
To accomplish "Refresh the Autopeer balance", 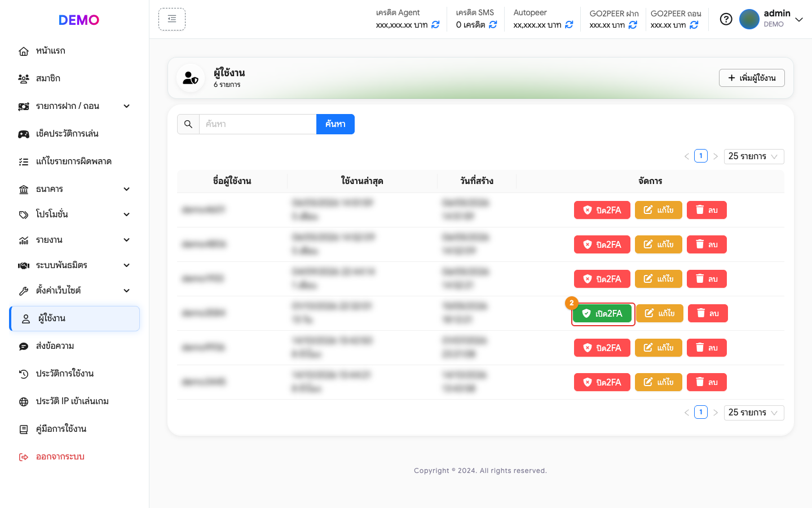I will tap(569, 25).
